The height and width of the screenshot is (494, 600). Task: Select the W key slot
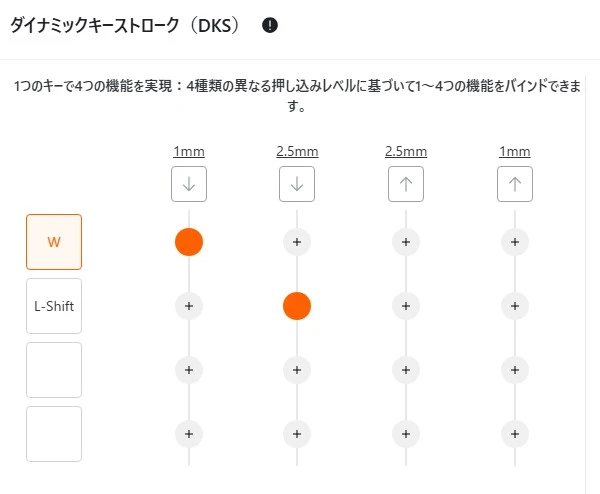54,242
